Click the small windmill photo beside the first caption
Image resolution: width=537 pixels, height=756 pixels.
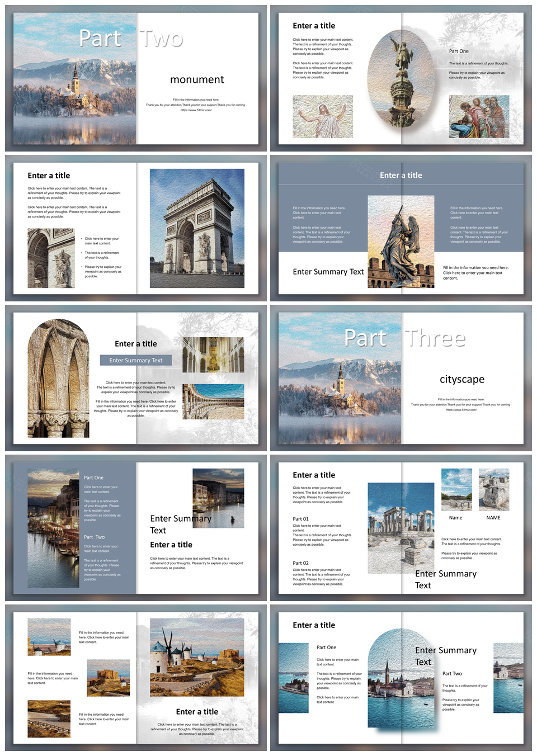click(49, 637)
